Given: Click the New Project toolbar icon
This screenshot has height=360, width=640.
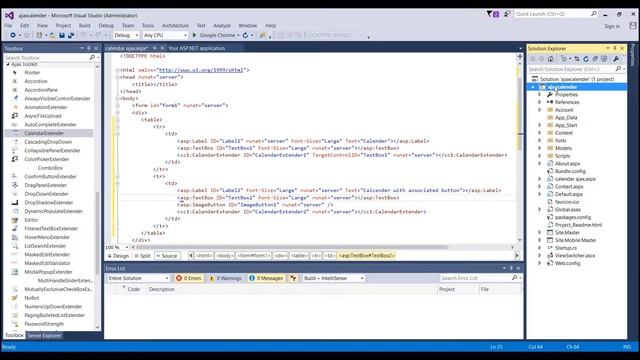Looking at the screenshot, I should click(x=39, y=36).
